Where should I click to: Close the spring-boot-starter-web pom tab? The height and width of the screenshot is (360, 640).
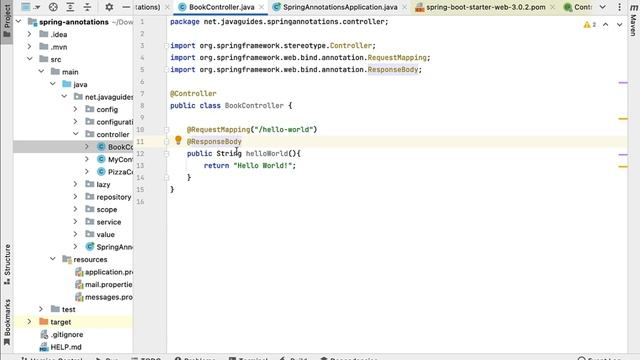[x=552, y=7]
